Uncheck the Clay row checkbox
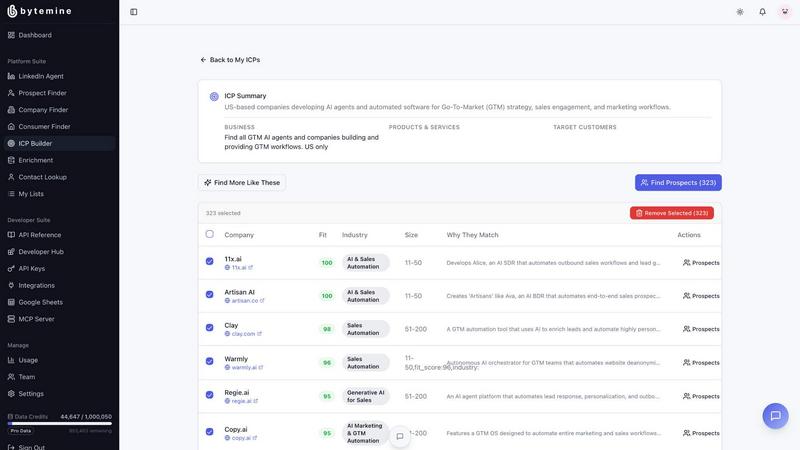This screenshot has width=800, height=450. point(210,328)
